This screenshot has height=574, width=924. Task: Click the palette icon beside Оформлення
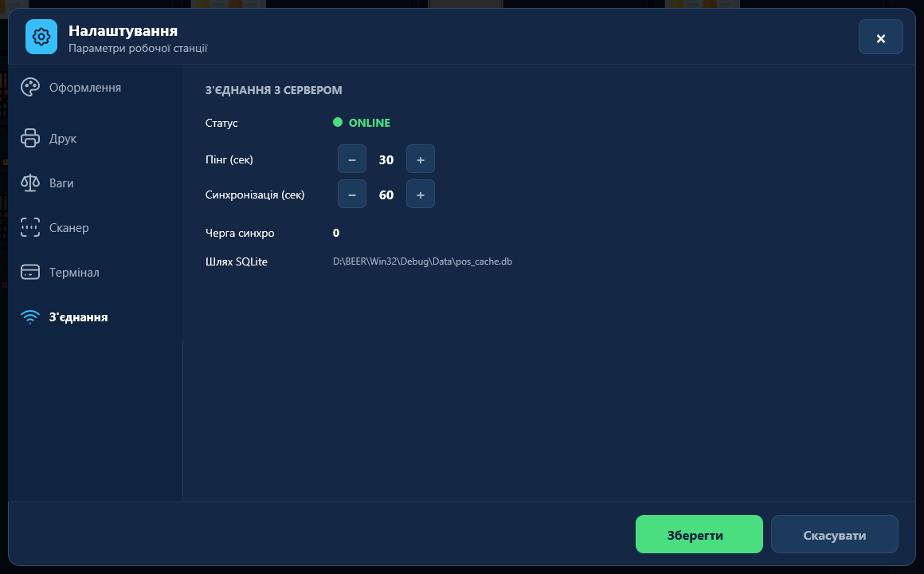(x=30, y=88)
